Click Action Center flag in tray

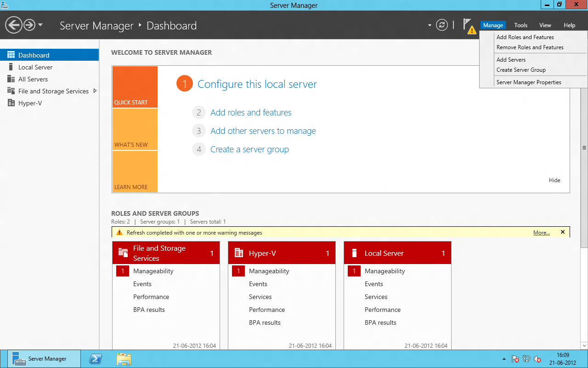pos(515,359)
